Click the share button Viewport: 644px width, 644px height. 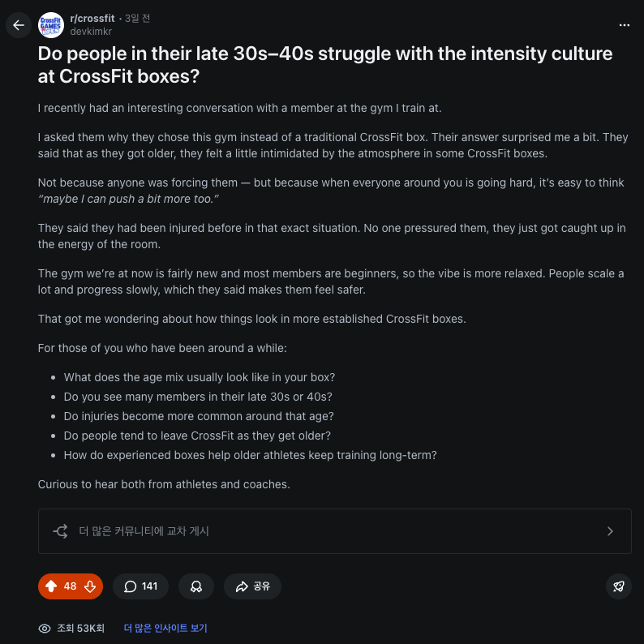[252, 586]
